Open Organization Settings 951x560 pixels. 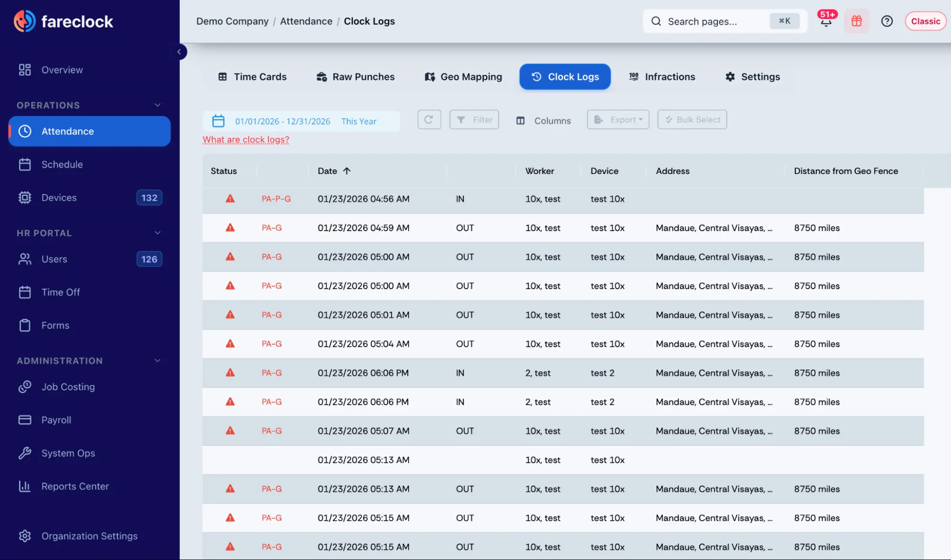tap(89, 536)
